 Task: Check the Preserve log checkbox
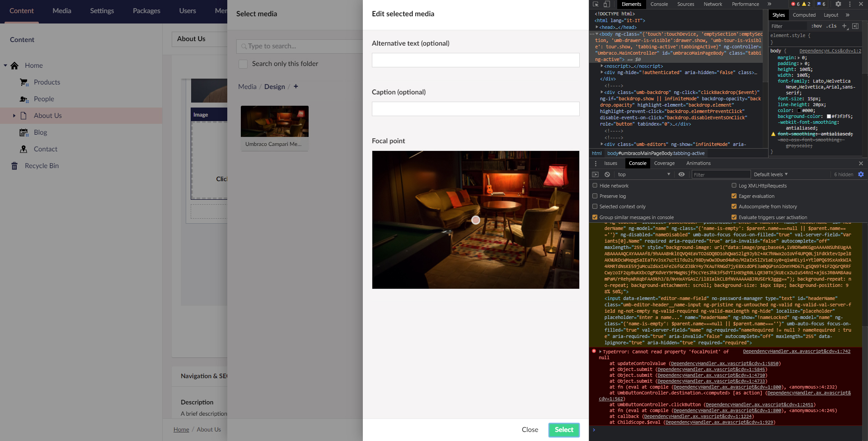coord(595,196)
